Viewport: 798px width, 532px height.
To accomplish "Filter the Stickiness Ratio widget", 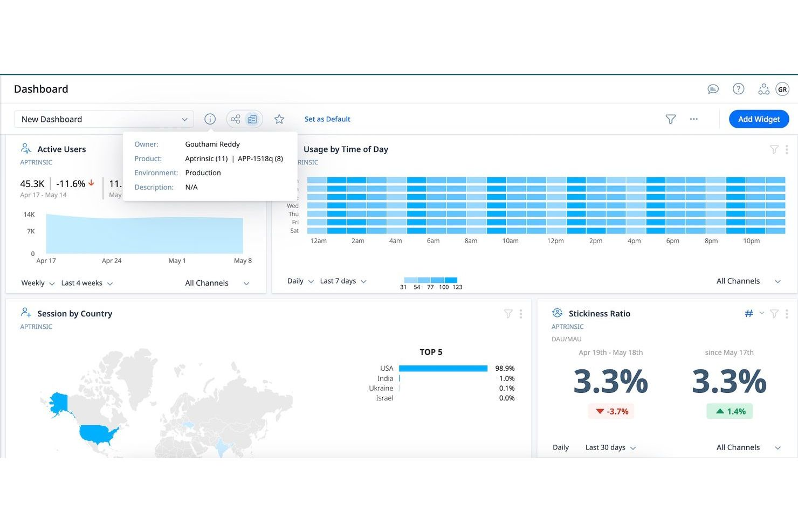I will point(775,313).
